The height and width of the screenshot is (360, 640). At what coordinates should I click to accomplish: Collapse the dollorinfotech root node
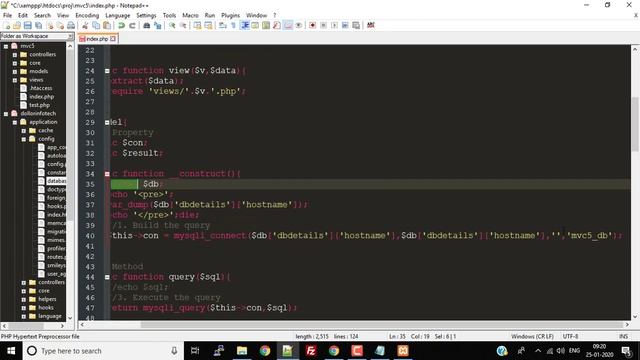pos(6,114)
